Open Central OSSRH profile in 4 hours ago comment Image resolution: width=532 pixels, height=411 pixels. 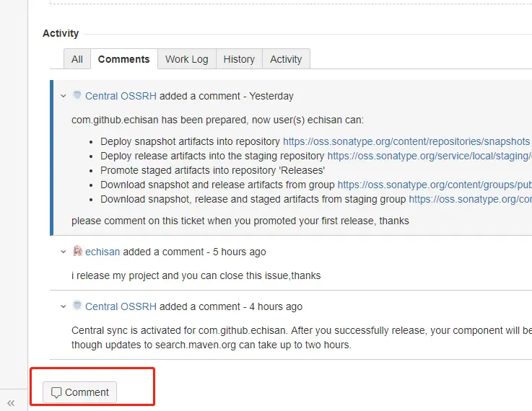tap(121, 306)
